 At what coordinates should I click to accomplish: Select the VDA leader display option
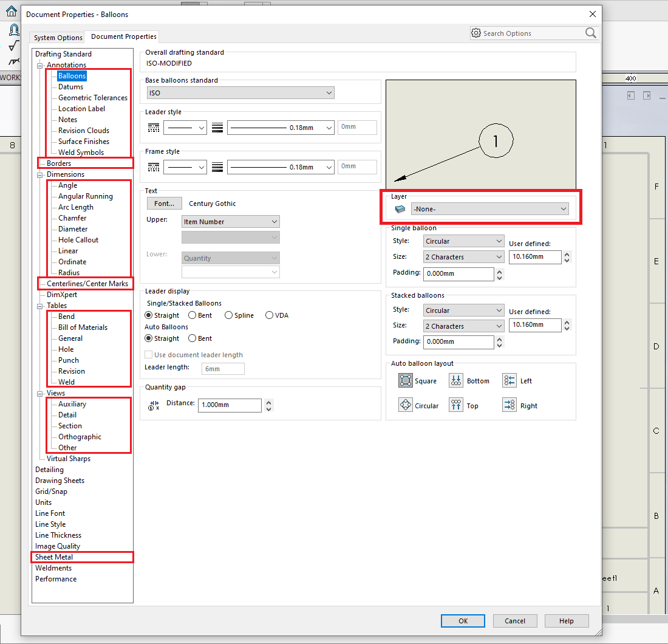click(x=268, y=315)
